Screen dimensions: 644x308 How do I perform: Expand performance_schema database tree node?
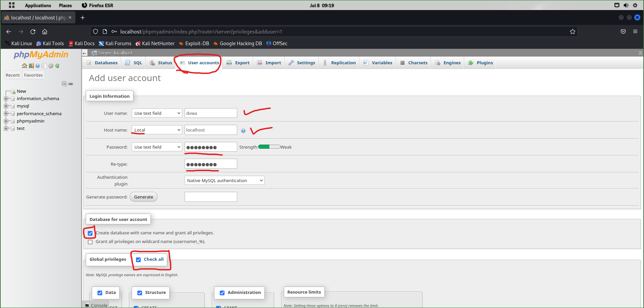pyautogui.click(x=6, y=113)
